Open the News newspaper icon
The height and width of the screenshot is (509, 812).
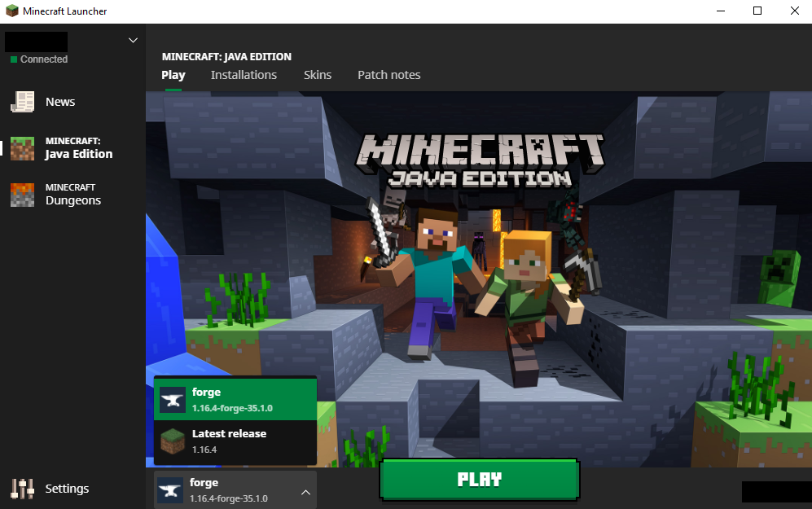coord(22,102)
